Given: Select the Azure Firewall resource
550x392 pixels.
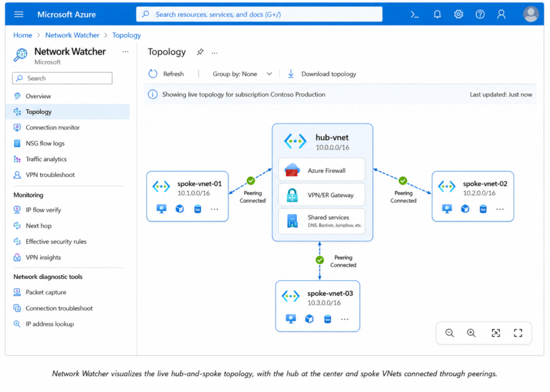Looking at the screenshot, I should coord(322,170).
